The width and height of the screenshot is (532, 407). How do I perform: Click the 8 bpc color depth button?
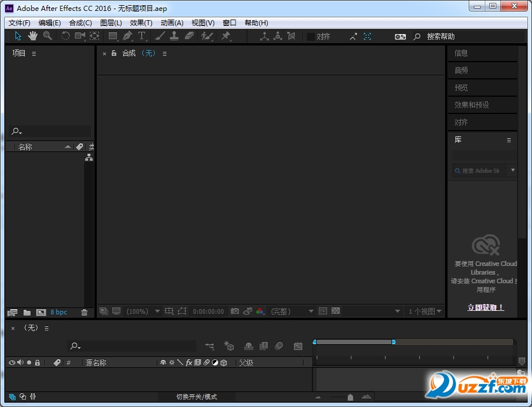click(59, 312)
